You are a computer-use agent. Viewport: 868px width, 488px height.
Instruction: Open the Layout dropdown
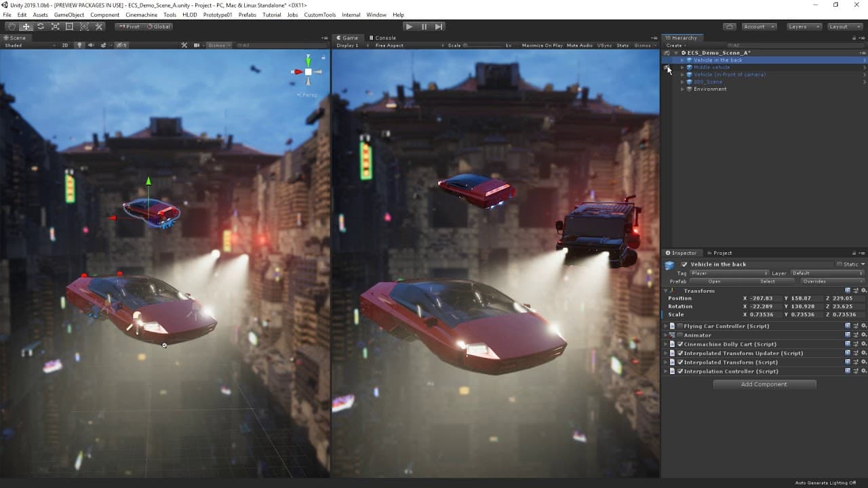click(844, 26)
